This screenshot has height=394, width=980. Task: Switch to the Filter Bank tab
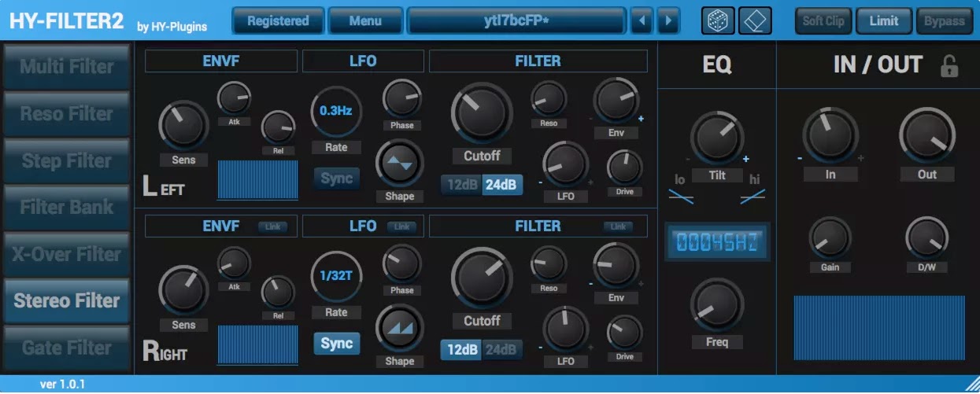67,207
